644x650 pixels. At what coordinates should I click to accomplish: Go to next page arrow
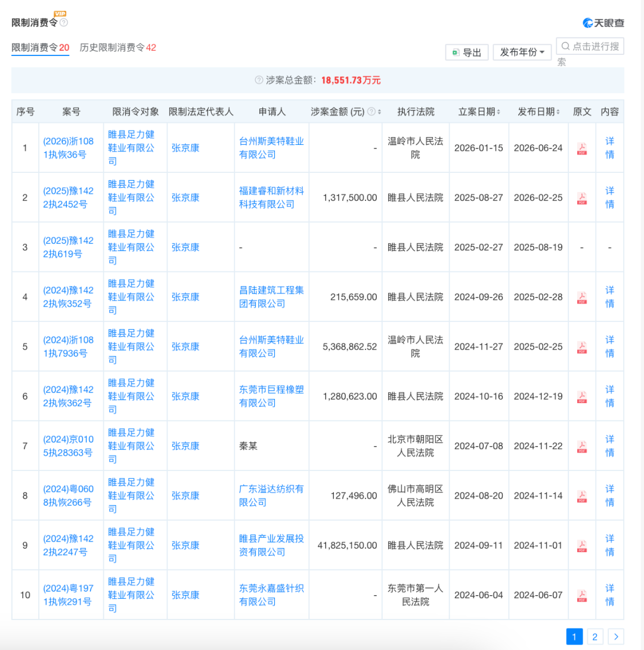[x=616, y=637]
